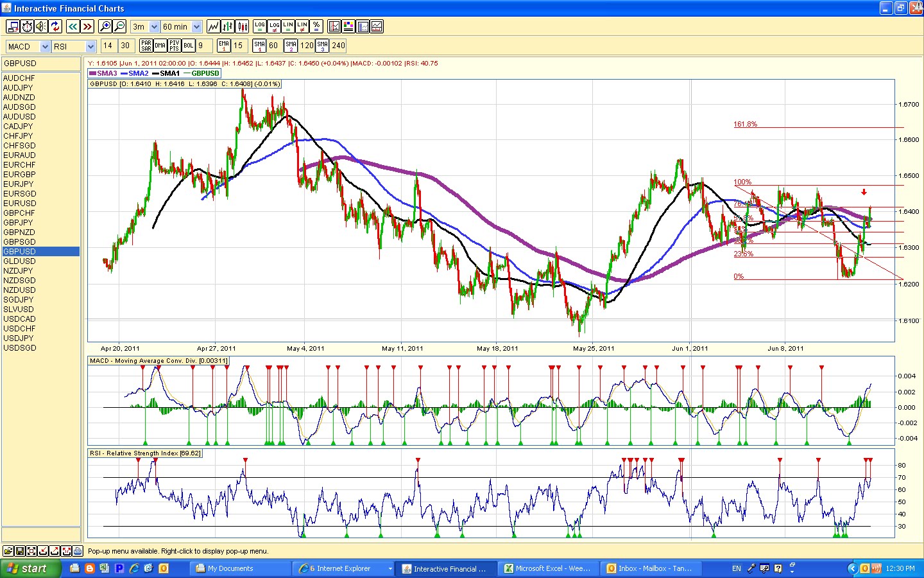Viewport: 924px width, 578px height.
Task: Switch to OHLC bar chart style
Action: 228,26
